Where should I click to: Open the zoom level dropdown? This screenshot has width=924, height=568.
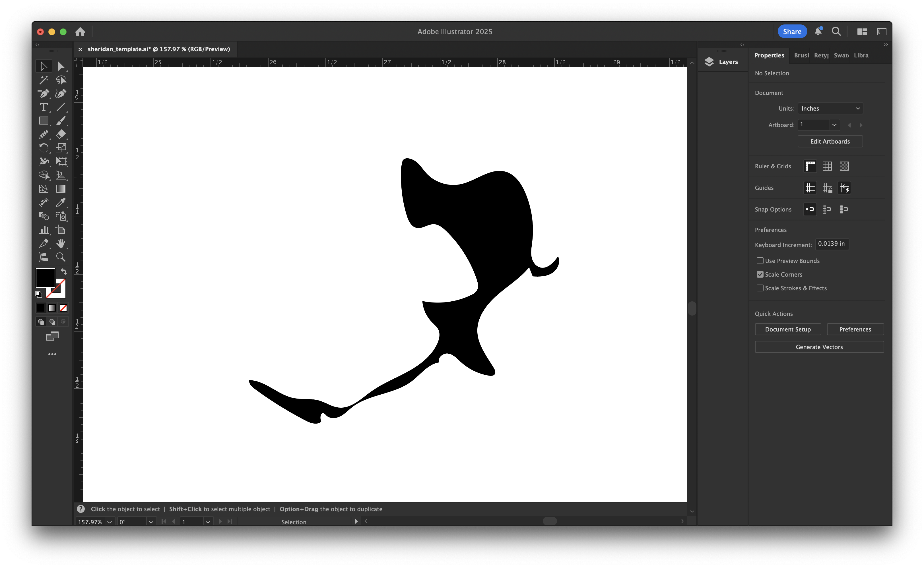pyautogui.click(x=109, y=522)
